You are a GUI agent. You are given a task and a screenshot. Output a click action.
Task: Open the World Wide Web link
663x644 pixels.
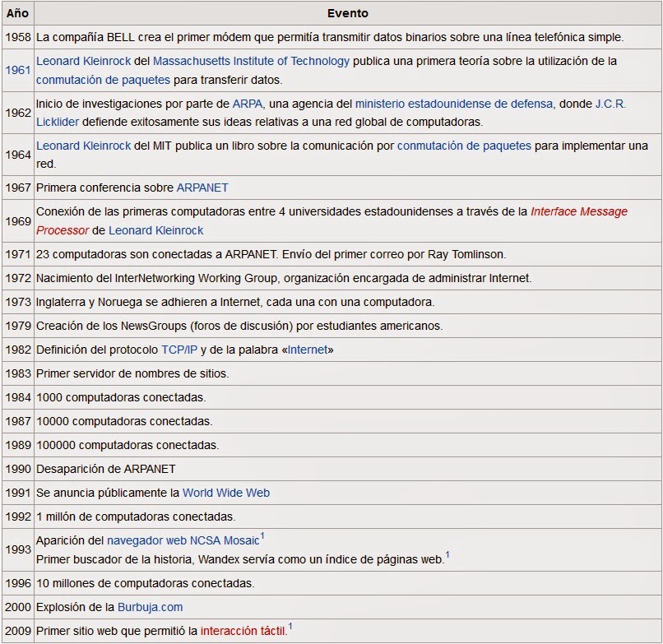click(225, 493)
